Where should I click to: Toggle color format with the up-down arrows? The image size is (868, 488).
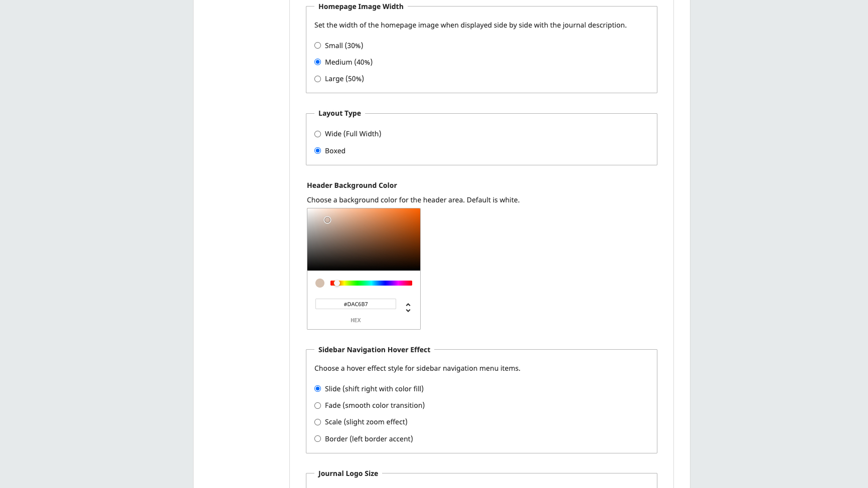(408, 307)
